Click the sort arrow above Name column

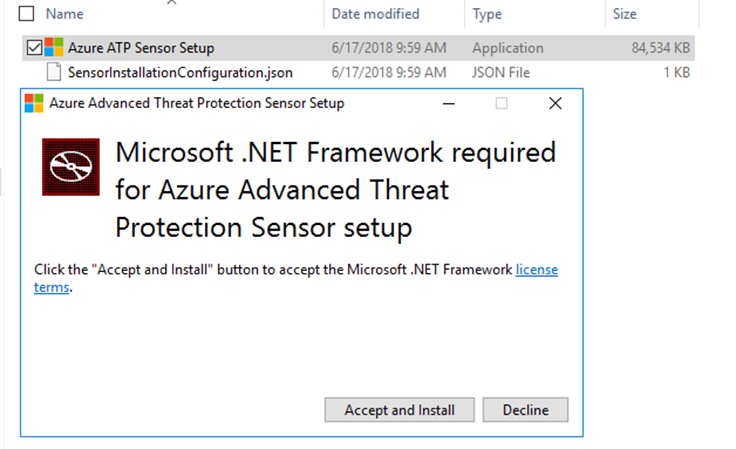tap(172, 2)
